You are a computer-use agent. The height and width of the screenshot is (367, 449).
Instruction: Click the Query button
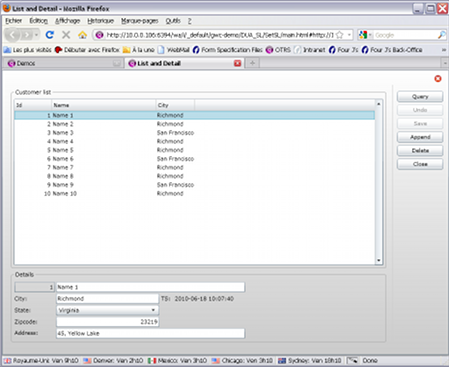pyautogui.click(x=420, y=96)
